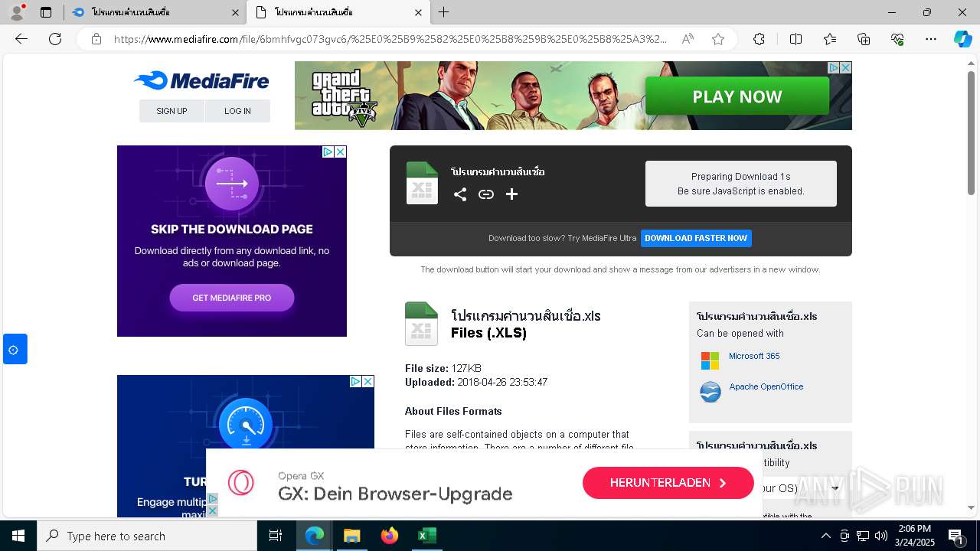
Task: Click the Windows search box
Action: (147, 536)
